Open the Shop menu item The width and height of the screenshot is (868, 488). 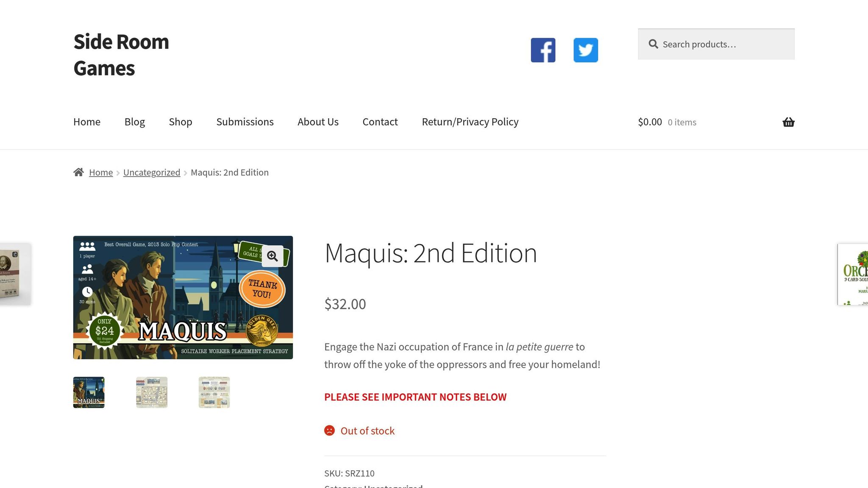(181, 122)
